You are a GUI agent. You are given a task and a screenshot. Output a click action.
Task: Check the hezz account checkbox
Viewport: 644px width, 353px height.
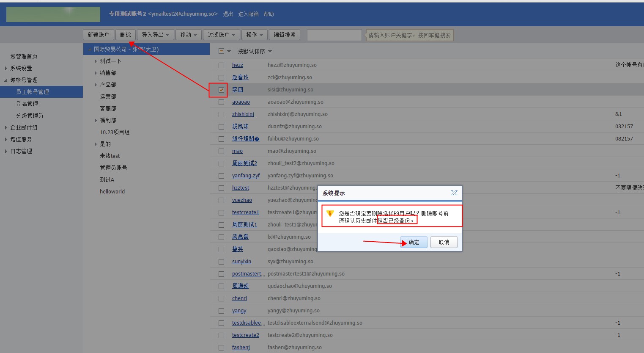[221, 65]
